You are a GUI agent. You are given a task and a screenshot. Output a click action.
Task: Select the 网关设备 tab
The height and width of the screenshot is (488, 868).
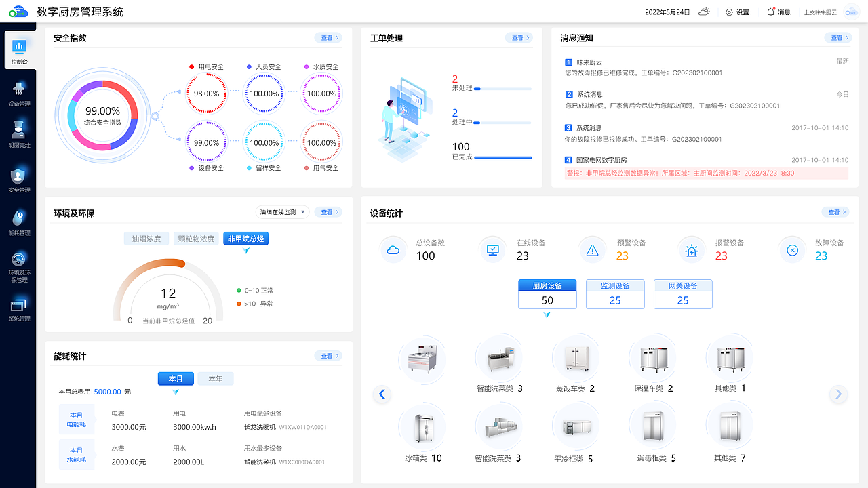(x=683, y=293)
